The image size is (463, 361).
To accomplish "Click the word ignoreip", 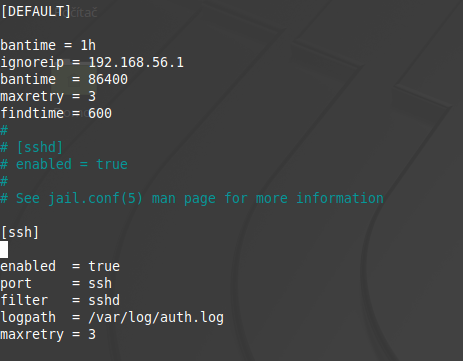I will tap(32, 63).
